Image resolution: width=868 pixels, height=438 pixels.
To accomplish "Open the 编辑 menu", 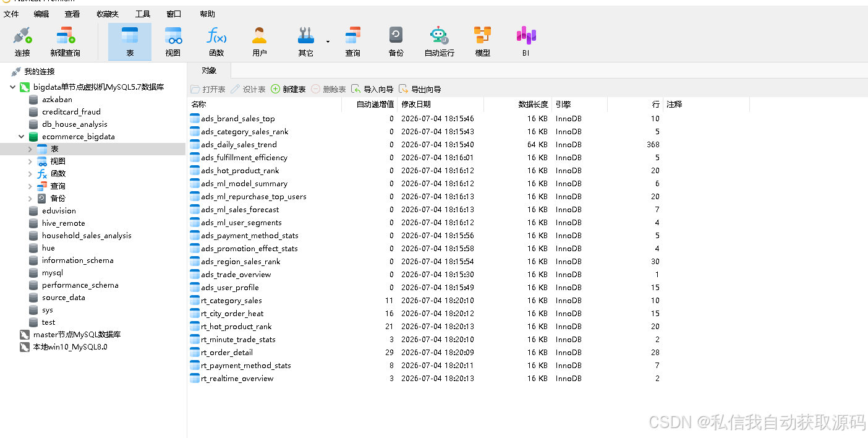I will [x=41, y=14].
